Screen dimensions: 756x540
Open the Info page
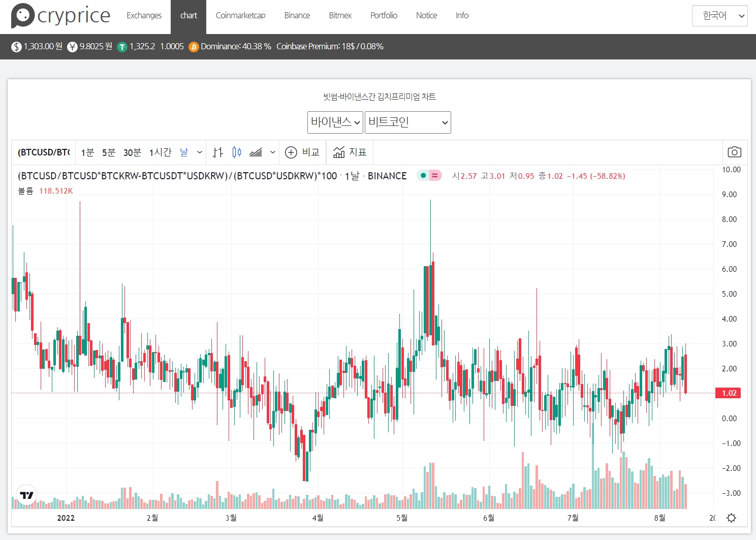[x=462, y=15]
